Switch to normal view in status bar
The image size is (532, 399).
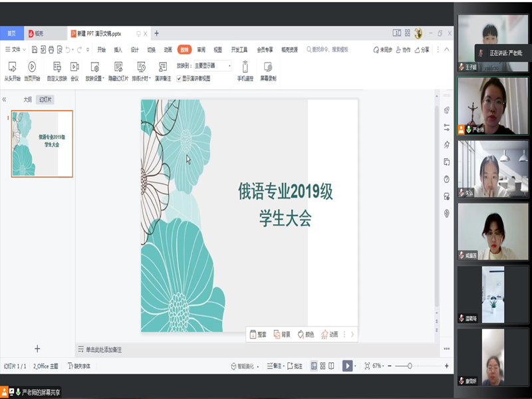tap(313, 366)
